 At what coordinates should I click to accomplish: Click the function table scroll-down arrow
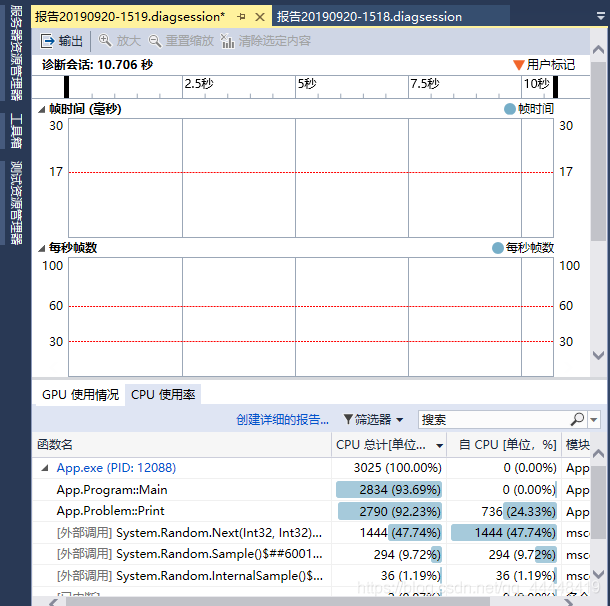(598, 574)
